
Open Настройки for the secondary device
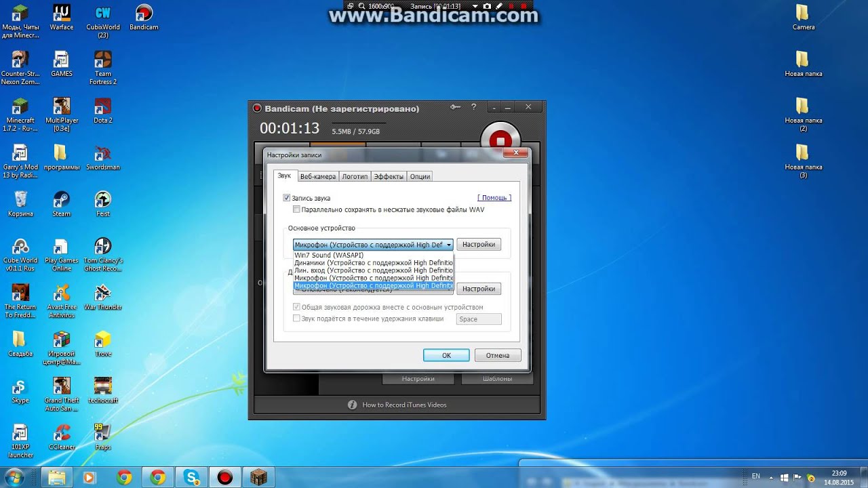pyautogui.click(x=479, y=289)
